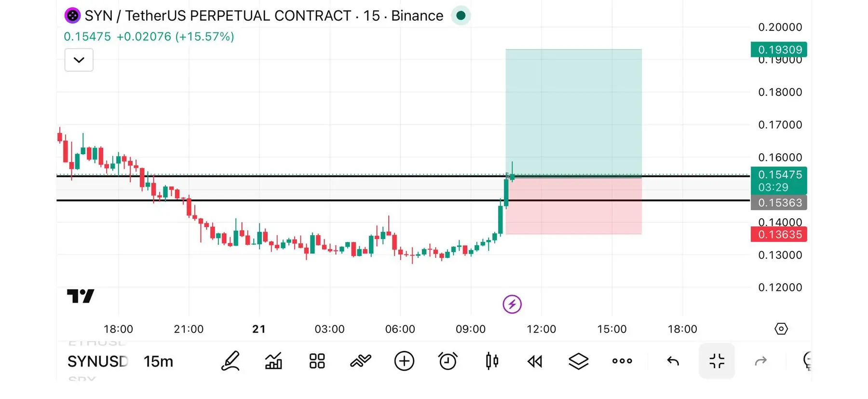Image resolution: width=868 pixels, height=399 pixels.
Task: Undo the last action arrow
Action: [x=673, y=361]
